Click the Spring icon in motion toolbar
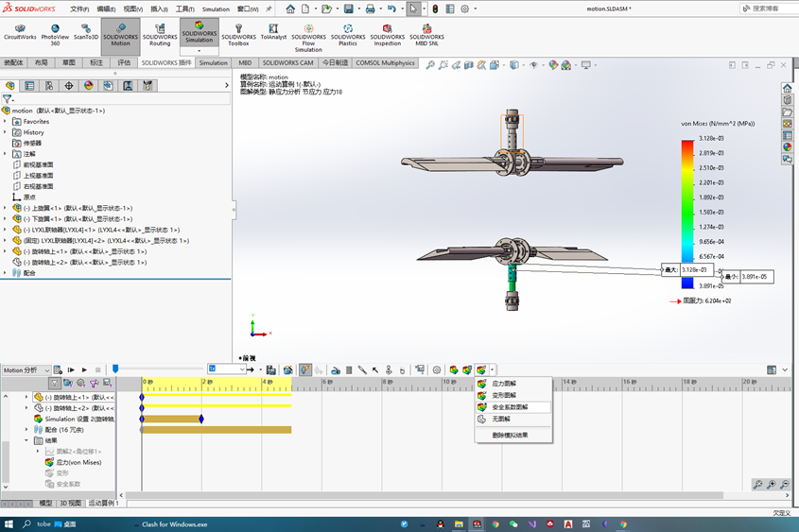Viewport: 799px width, 532px height. (349, 370)
